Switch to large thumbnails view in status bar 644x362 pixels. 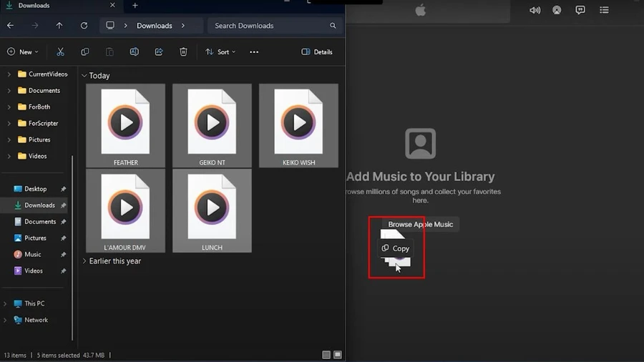338,355
